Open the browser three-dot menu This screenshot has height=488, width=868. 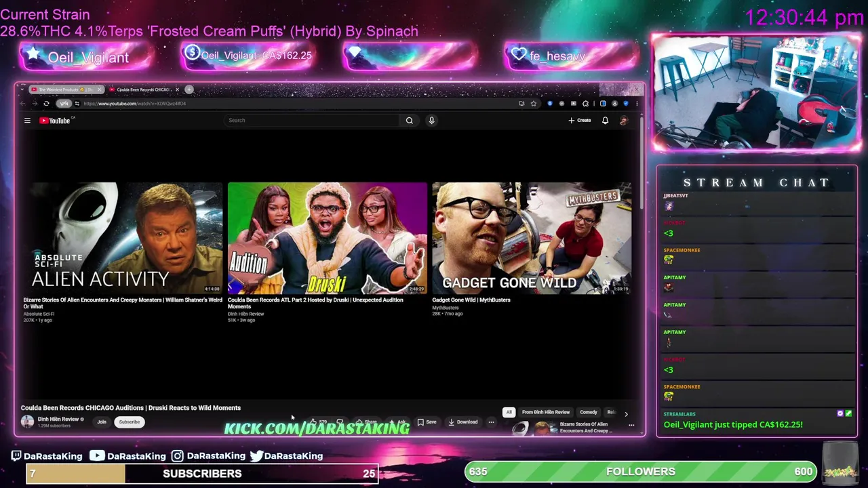[637, 104]
